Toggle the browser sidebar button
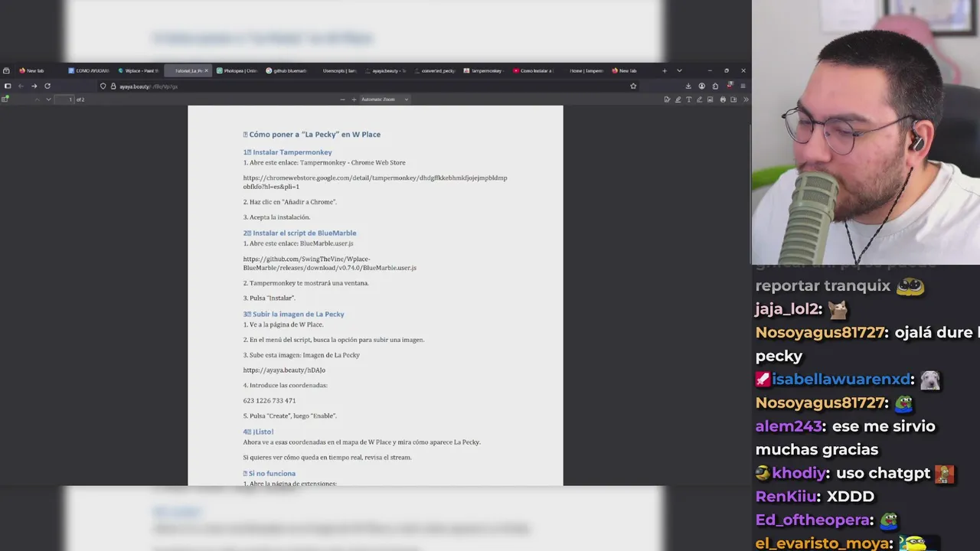 coord(8,86)
